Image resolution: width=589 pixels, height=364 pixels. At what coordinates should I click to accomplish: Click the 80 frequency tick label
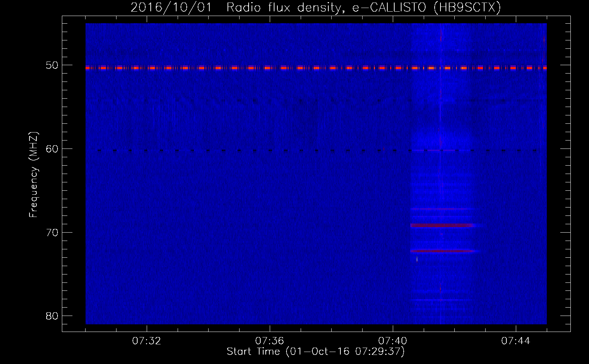[52, 316]
